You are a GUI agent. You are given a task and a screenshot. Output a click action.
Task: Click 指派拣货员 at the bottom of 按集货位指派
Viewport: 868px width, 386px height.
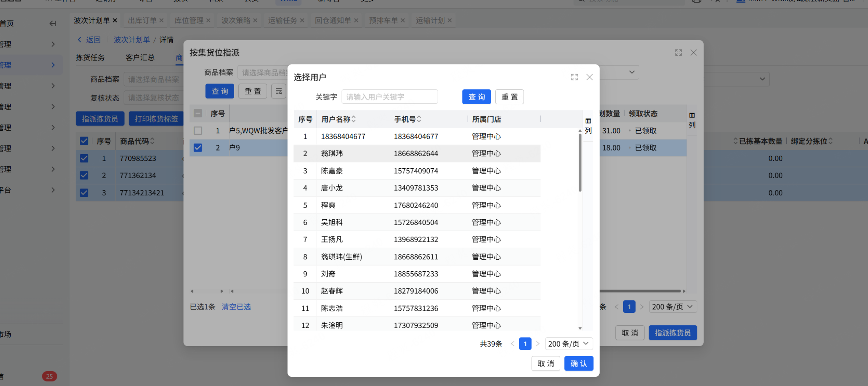tap(672, 333)
